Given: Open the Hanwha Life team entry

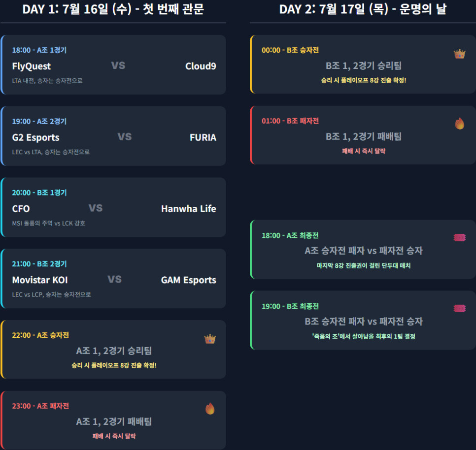Looking at the screenshot, I should (188, 209).
